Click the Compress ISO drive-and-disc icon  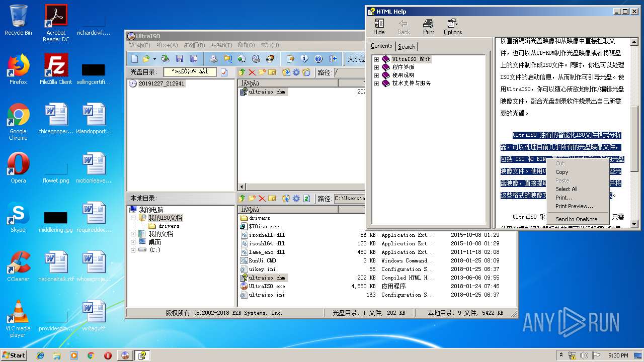[256, 59]
